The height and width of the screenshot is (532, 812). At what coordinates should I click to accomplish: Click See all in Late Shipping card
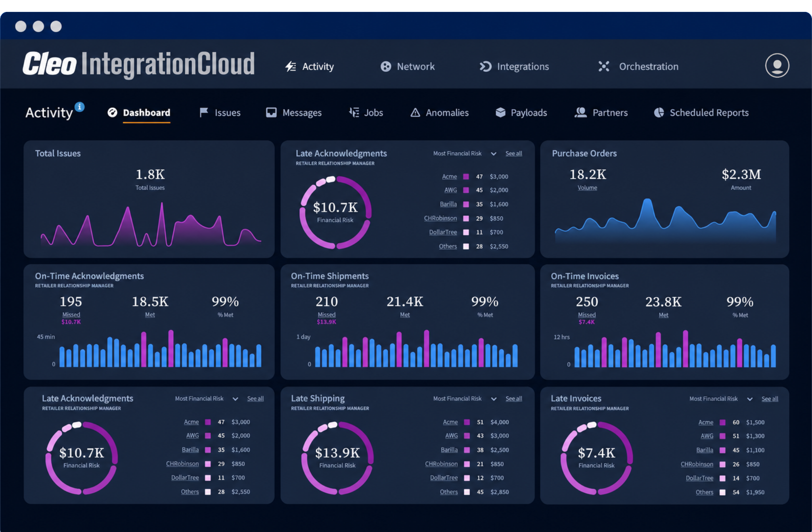[513, 398]
